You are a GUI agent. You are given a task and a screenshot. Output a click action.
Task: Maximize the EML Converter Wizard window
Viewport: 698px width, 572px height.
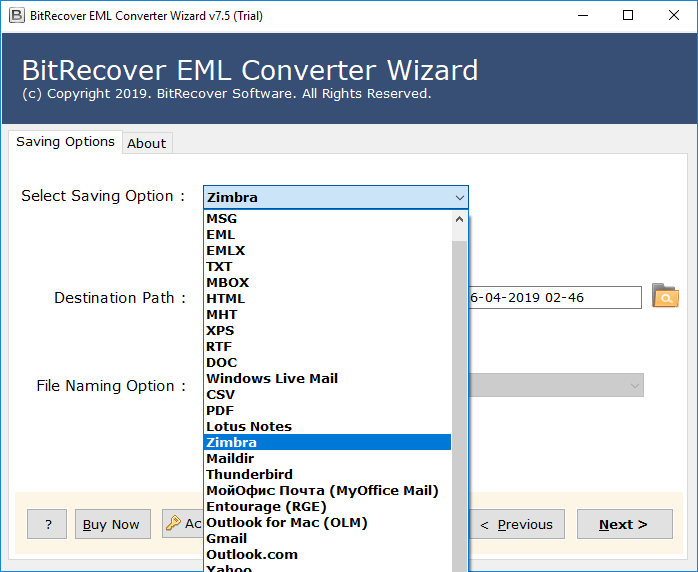tap(628, 16)
